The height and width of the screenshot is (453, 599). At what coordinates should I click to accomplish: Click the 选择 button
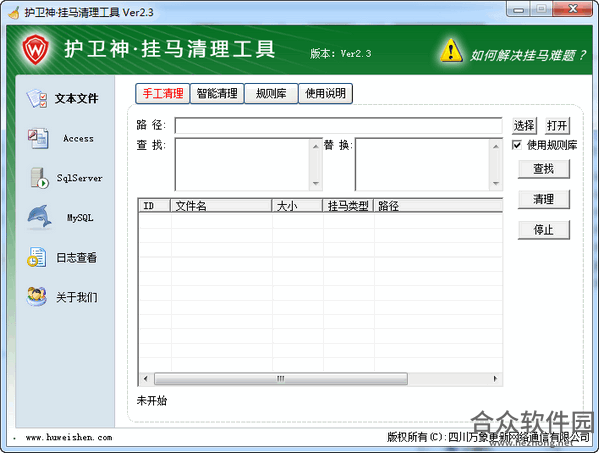(524, 126)
